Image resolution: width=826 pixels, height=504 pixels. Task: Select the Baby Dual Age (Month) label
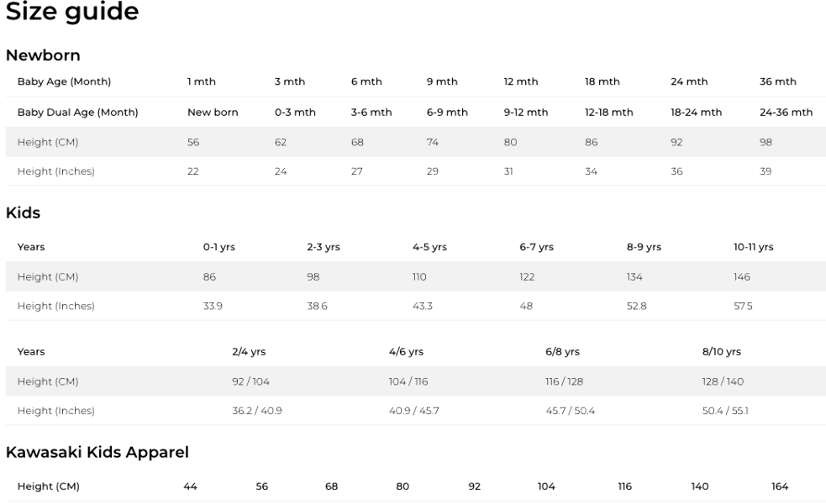point(77,112)
